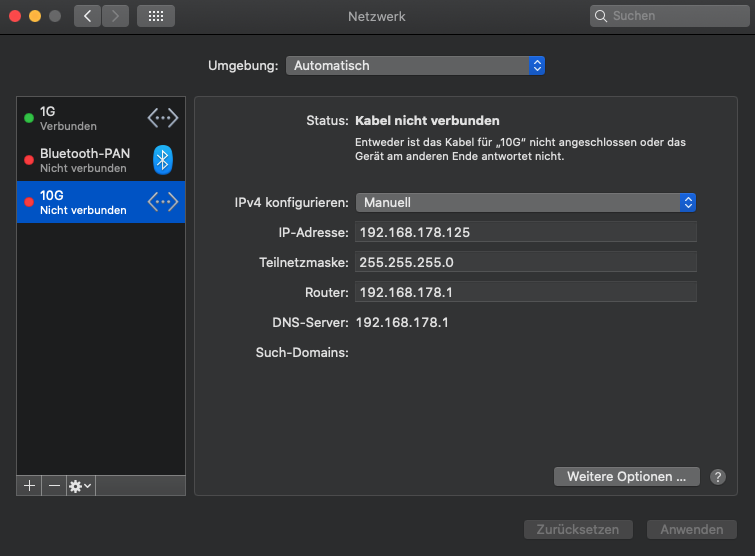Go back with the left arrow
The image size is (755, 556).
87,16
